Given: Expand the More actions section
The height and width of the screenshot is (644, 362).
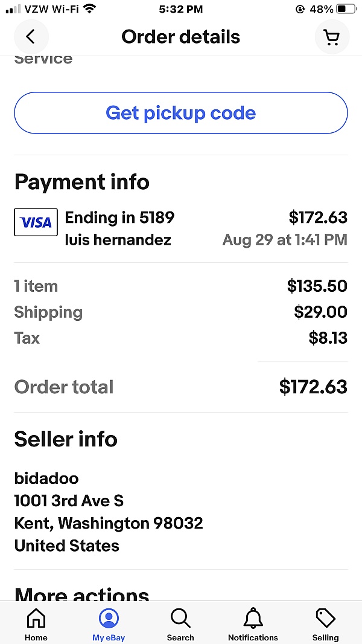Looking at the screenshot, I should tap(81, 594).
